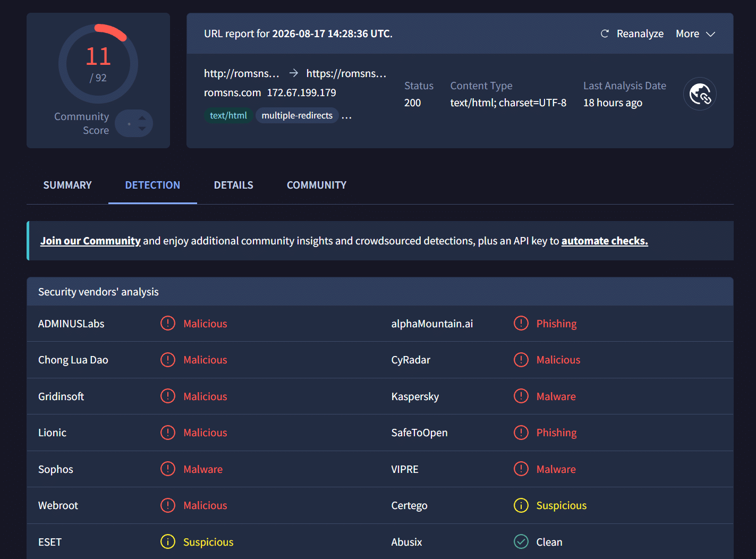
Task: Vote down on the Community Score
Action: pos(142,129)
